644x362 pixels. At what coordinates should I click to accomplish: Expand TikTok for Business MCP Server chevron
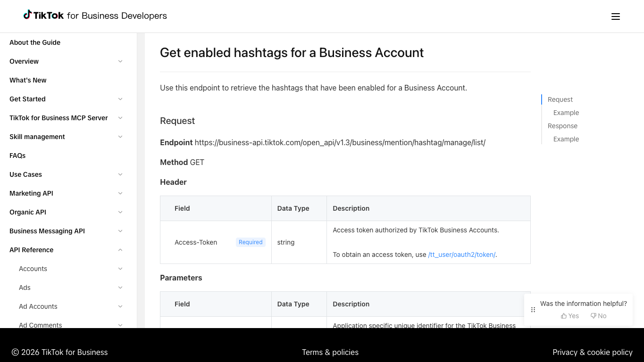(x=120, y=118)
